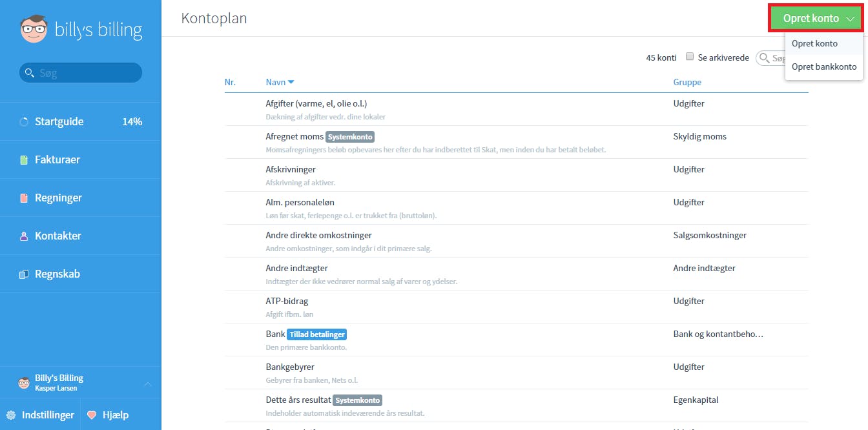Click the Skyldig moms group cell
Image resolution: width=868 pixels, height=430 pixels.
click(x=699, y=136)
